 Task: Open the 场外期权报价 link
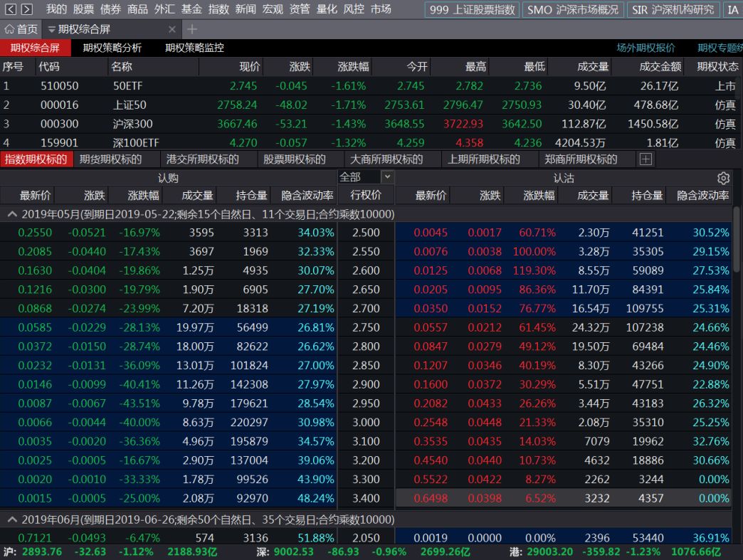pos(646,48)
